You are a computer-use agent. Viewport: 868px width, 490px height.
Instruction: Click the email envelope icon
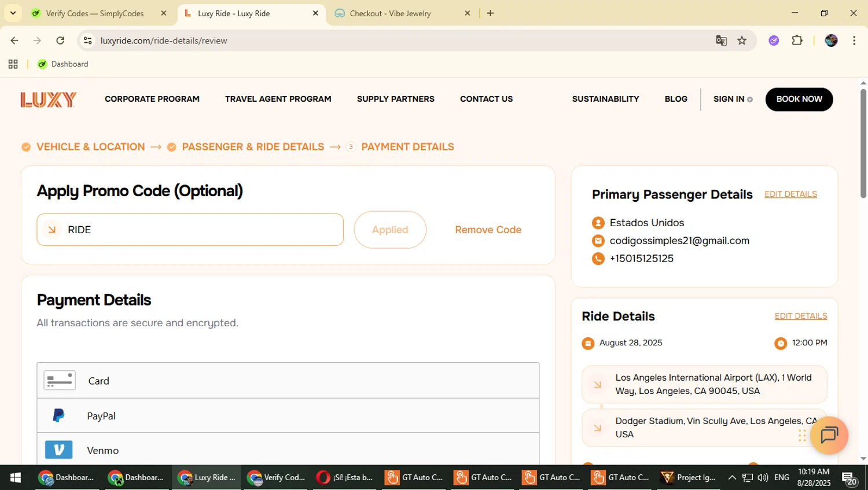598,241
